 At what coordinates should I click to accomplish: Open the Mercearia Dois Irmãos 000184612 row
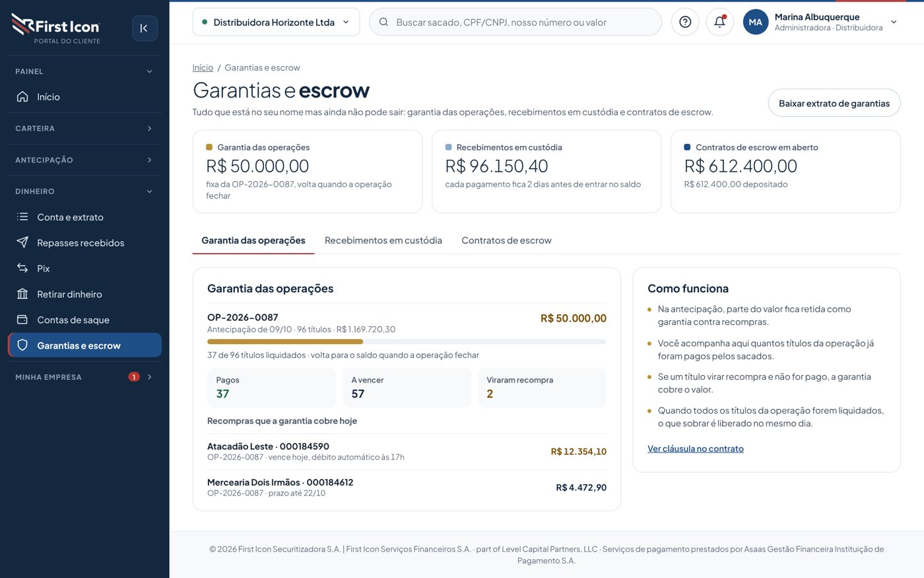coord(407,488)
